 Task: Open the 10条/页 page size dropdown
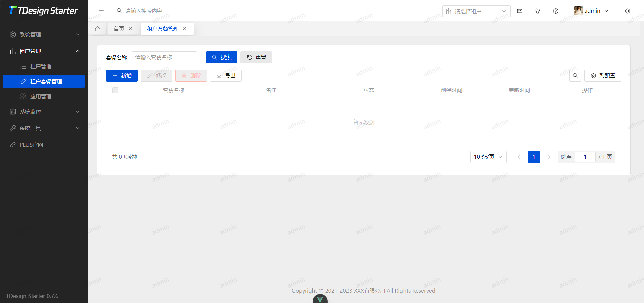point(488,157)
